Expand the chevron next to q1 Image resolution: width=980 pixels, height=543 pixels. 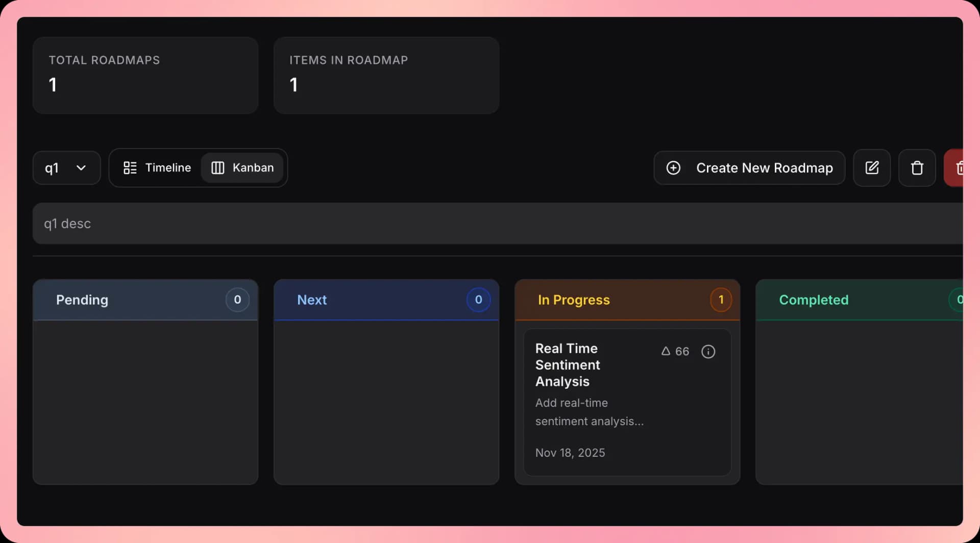[81, 168]
